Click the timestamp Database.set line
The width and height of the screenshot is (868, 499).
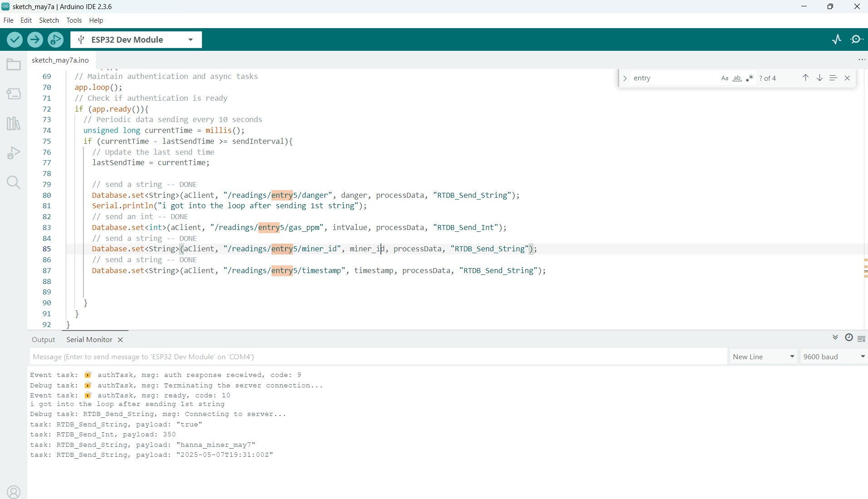(319, 271)
